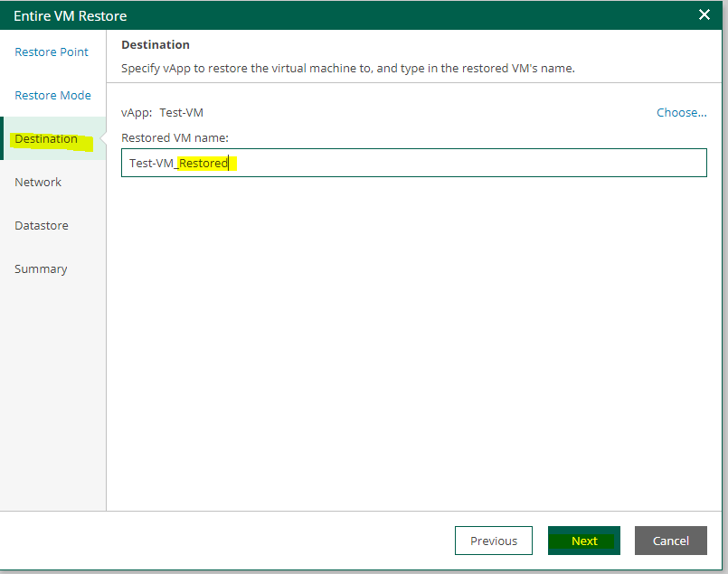The image size is (728, 574).
Task: Switch to the Datastore step
Action: pyautogui.click(x=42, y=226)
